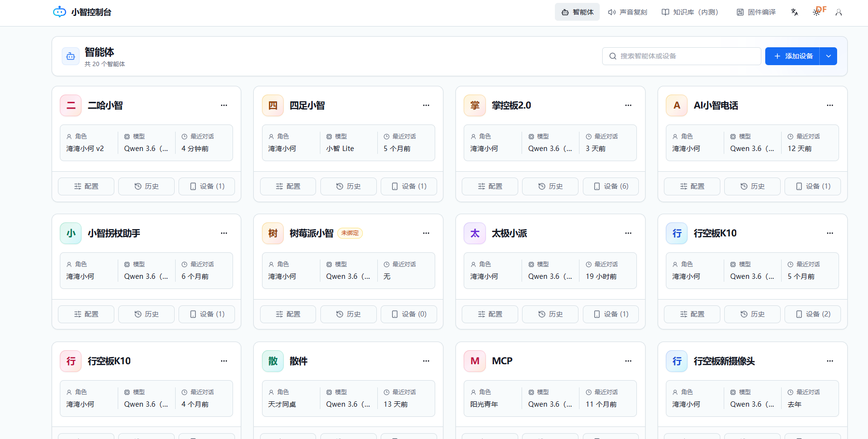Open 设备 (1) on the 太极小派 card
The height and width of the screenshot is (439, 868).
(x=611, y=314)
